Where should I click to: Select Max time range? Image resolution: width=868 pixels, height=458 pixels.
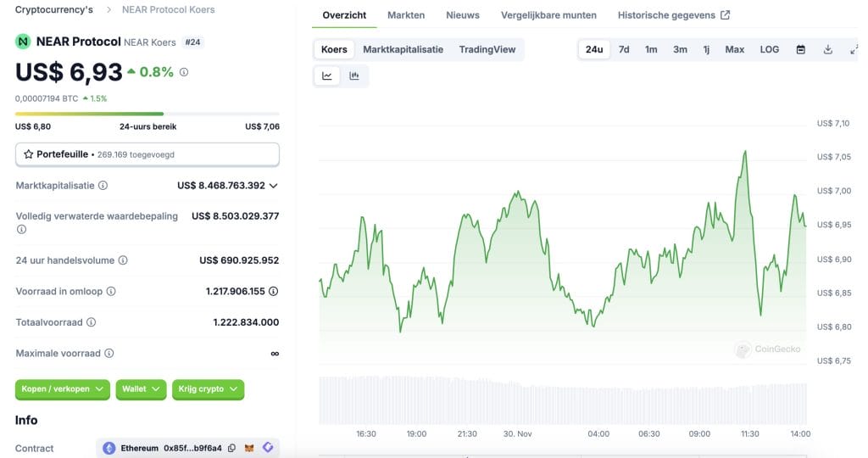[735, 49]
